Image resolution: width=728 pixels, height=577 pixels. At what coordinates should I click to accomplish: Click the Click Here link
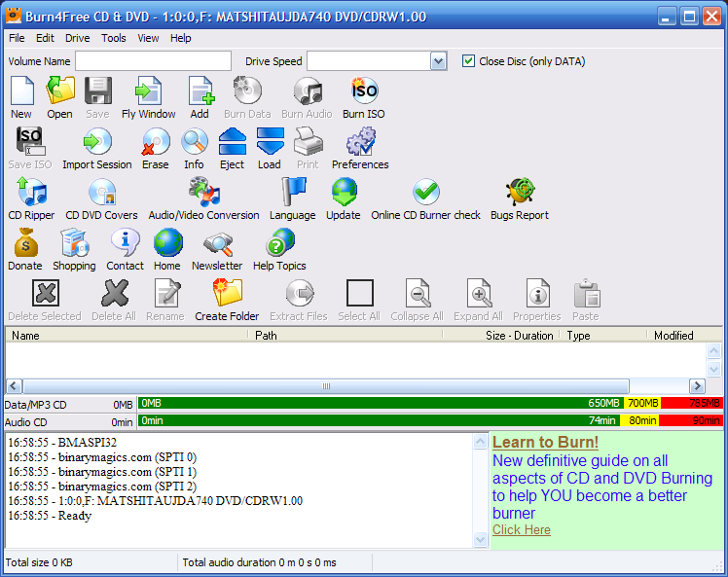[522, 529]
